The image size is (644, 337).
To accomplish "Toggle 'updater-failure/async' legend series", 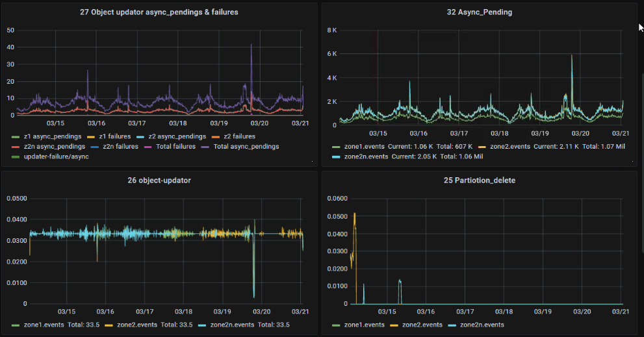I will click(x=58, y=156).
